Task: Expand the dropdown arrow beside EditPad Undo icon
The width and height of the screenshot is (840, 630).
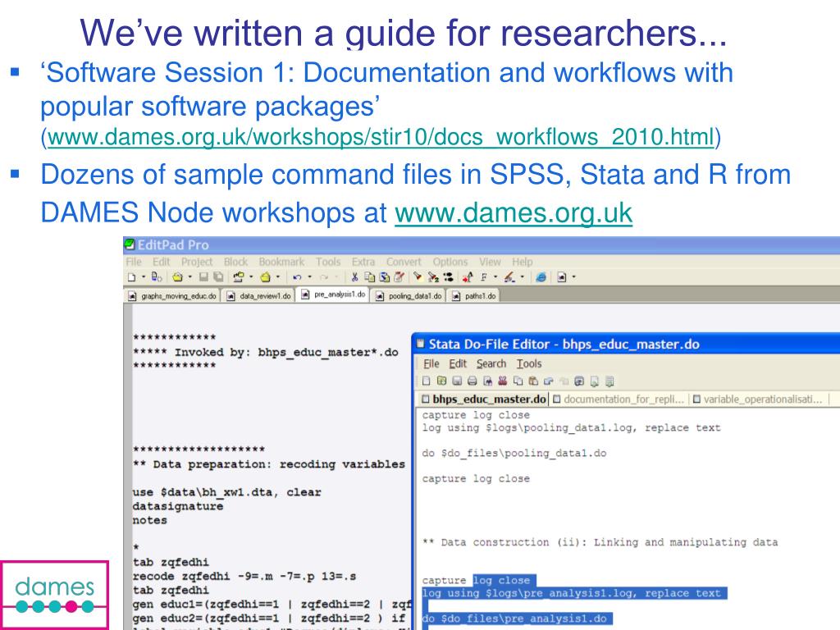Action: pyautogui.click(x=309, y=277)
